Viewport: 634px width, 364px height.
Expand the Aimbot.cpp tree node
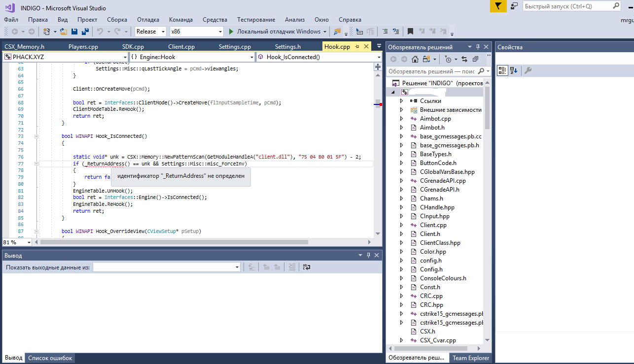pos(401,119)
